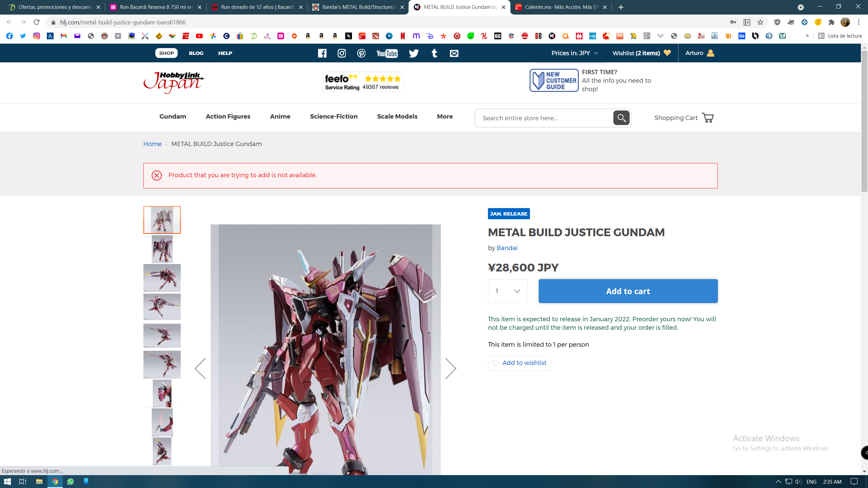This screenshot has height=488, width=868.
Task: Click the volume speaker tray icon
Action: coord(798,482)
